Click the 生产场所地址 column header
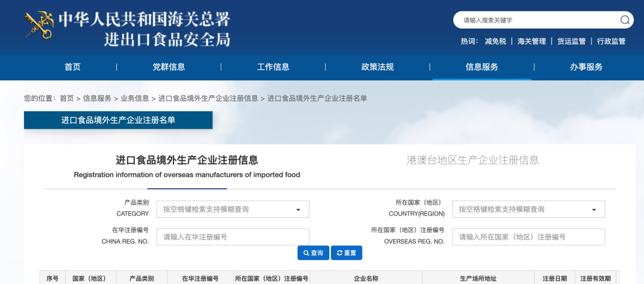 (x=478, y=279)
